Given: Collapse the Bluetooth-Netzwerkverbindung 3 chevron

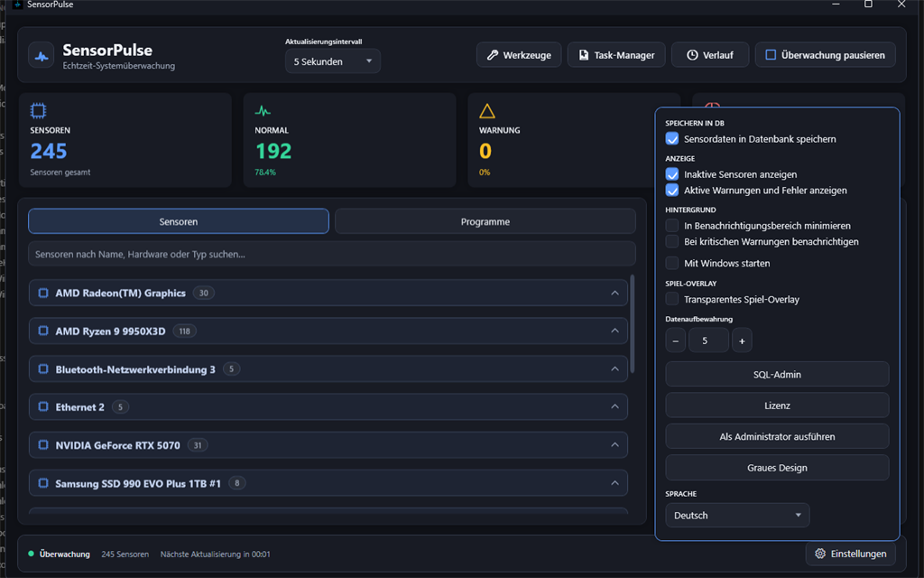Looking at the screenshot, I should coord(614,369).
